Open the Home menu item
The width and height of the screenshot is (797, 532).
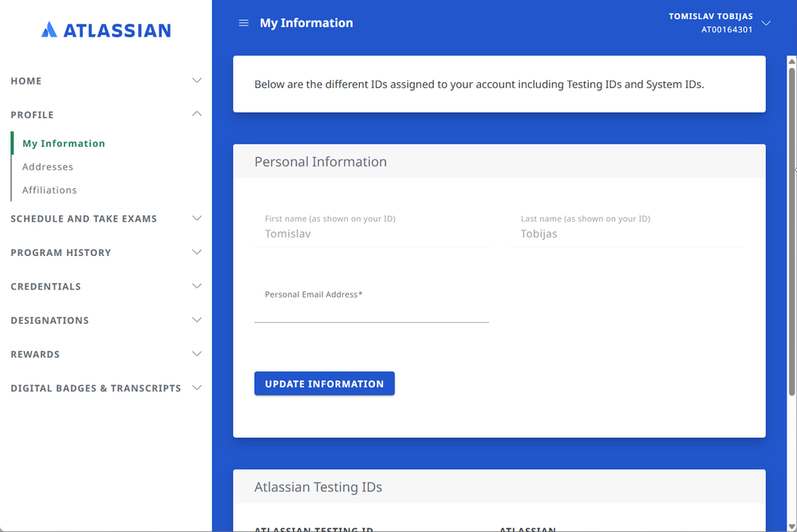(26, 81)
